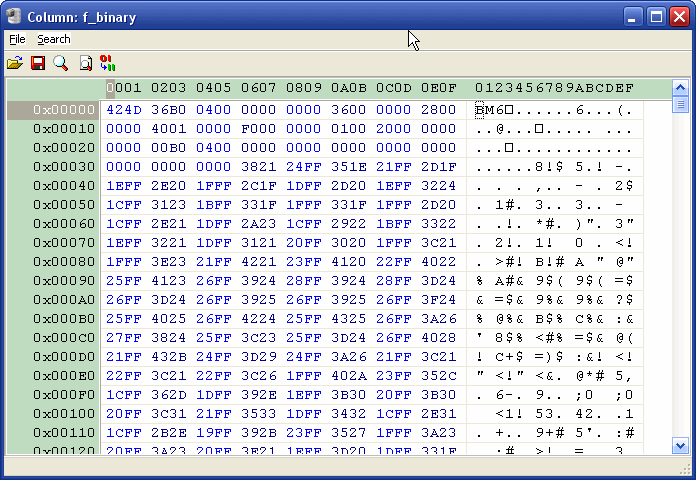Click hex value 2A23 in row 0x00060

259,224
